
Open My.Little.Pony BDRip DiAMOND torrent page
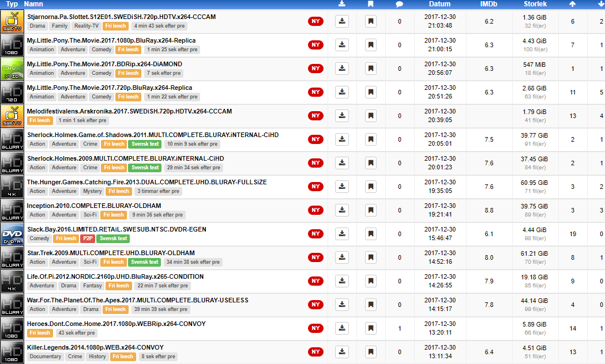(x=104, y=64)
